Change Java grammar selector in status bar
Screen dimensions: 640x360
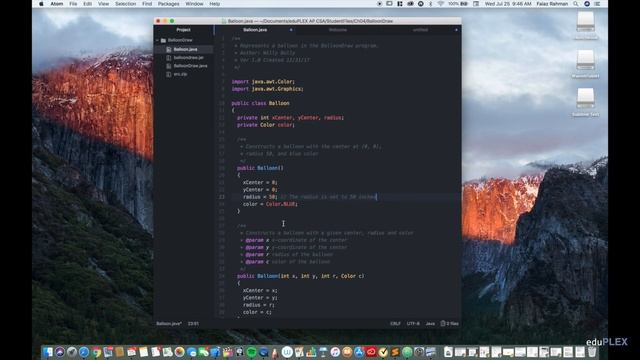tap(430, 324)
